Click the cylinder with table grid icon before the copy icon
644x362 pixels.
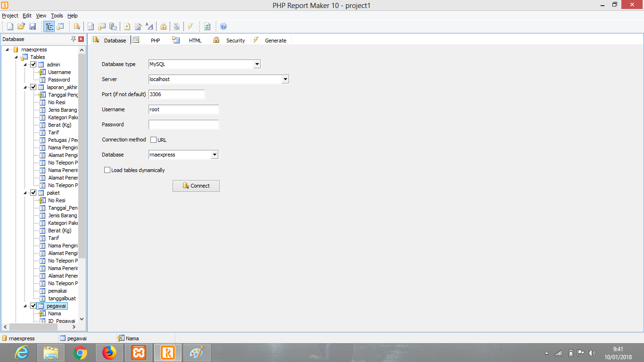click(x=102, y=26)
